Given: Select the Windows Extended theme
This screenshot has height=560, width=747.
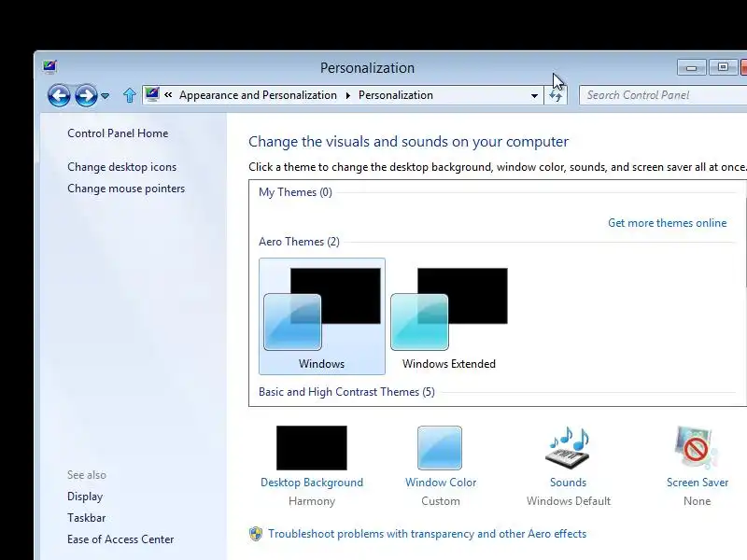Looking at the screenshot, I should (x=449, y=316).
